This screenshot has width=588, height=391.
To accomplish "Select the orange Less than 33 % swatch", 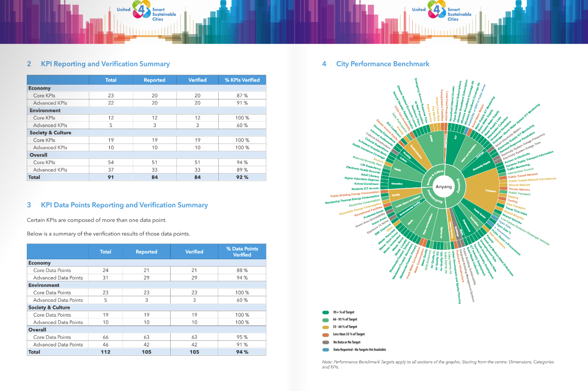I will (x=325, y=334).
